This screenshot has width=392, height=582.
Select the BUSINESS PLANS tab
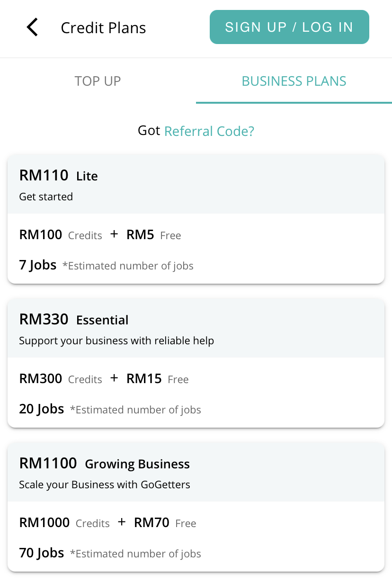(x=294, y=81)
